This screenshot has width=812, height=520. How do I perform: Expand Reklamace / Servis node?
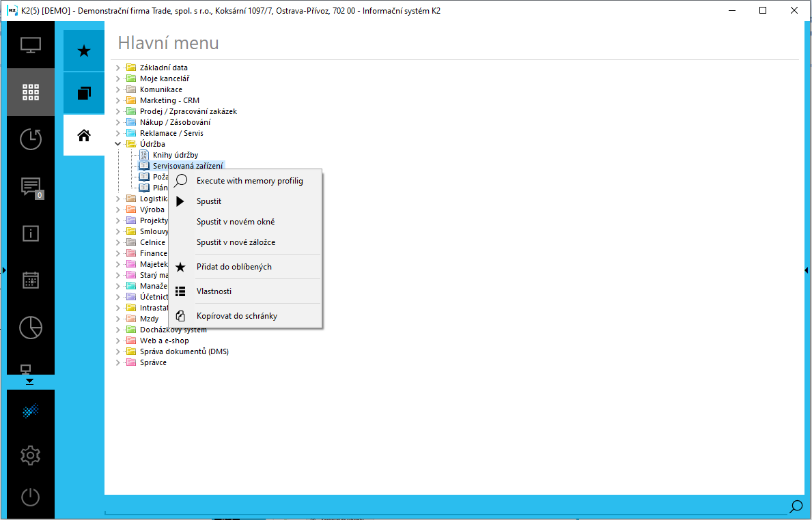coord(118,133)
